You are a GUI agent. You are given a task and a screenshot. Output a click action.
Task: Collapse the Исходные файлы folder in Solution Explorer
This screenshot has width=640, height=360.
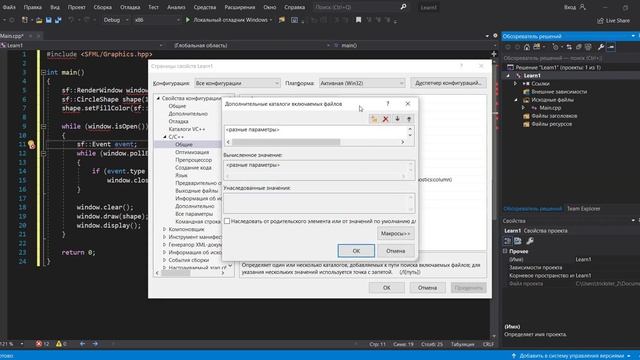[x=516, y=100]
